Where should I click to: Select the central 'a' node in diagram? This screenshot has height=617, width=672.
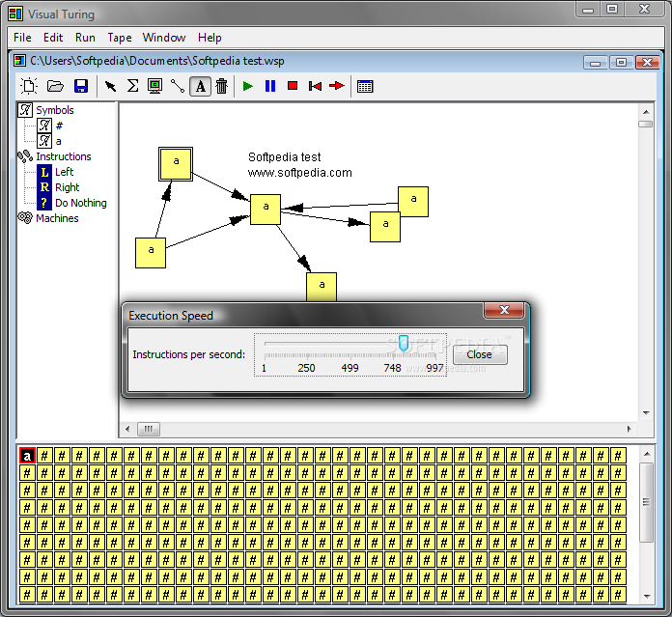pos(266,210)
